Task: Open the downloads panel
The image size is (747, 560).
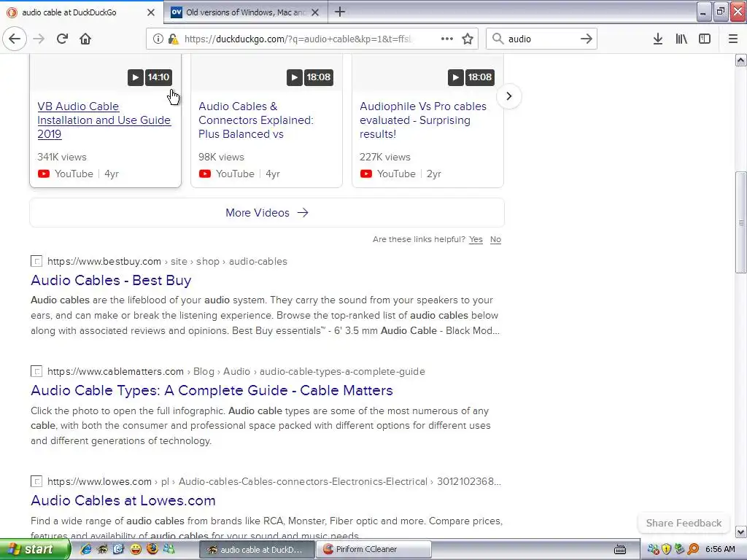Action: coord(657,39)
